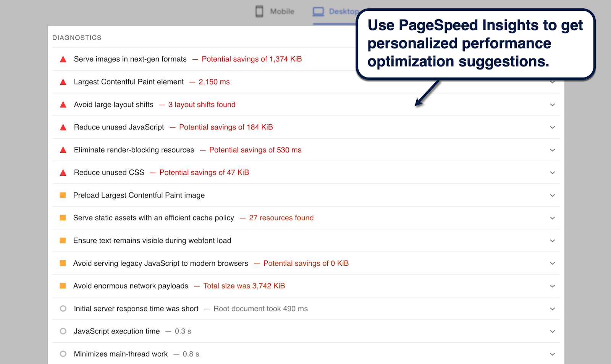Viewport: 611px width, 364px height.
Task: Click orange square beside Avoid serving legacy JavaScript
Action: tap(63, 263)
